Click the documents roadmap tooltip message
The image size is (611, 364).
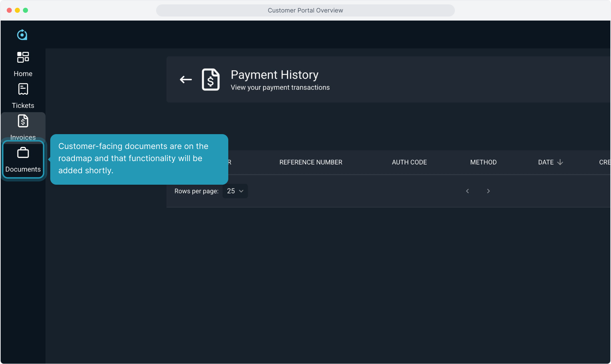pyautogui.click(x=139, y=159)
